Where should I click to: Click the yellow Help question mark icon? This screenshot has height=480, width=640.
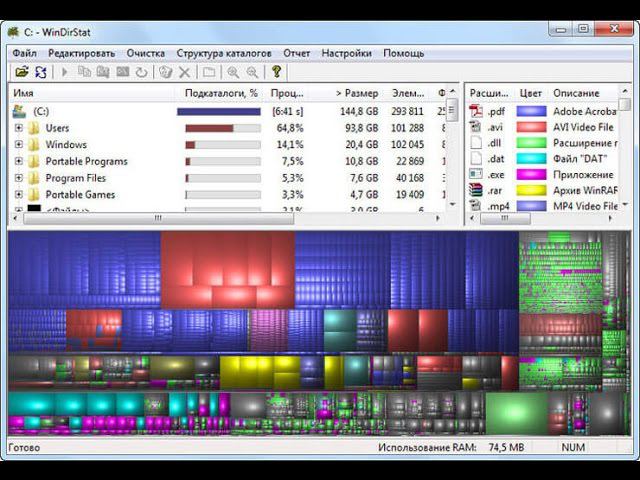click(277, 72)
